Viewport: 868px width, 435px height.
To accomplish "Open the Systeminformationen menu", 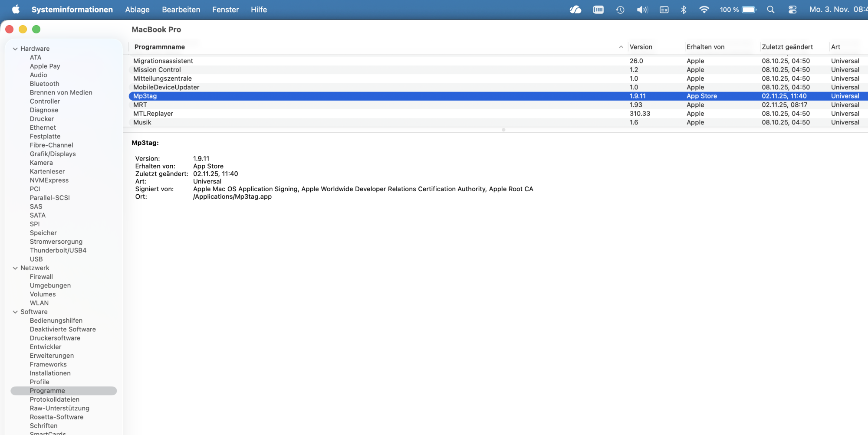I will (x=72, y=10).
